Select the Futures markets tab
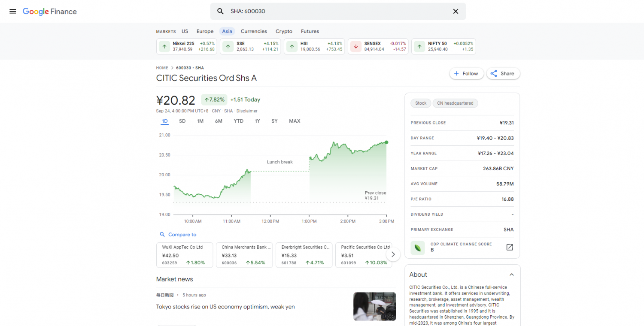This screenshot has width=644, height=326. click(310, 31)
